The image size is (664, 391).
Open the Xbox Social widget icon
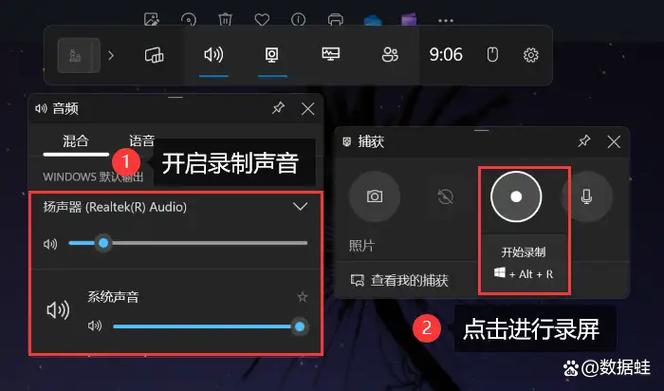click(x=390, y=55)
